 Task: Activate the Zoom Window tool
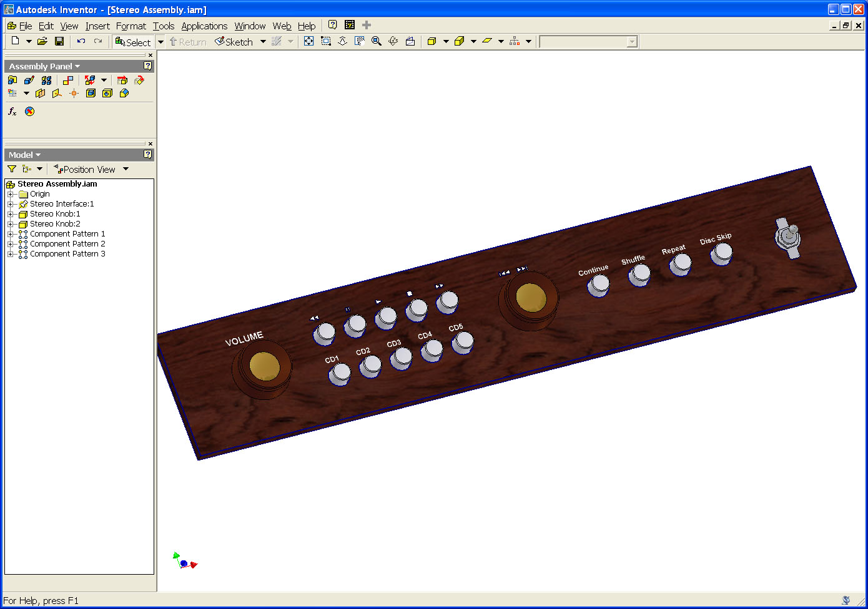[325, 41]
